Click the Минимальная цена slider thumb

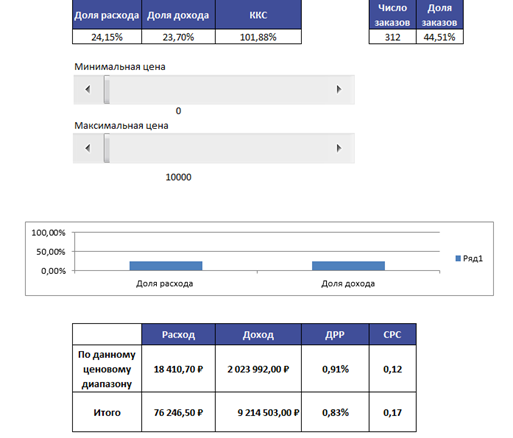point(107,89)
